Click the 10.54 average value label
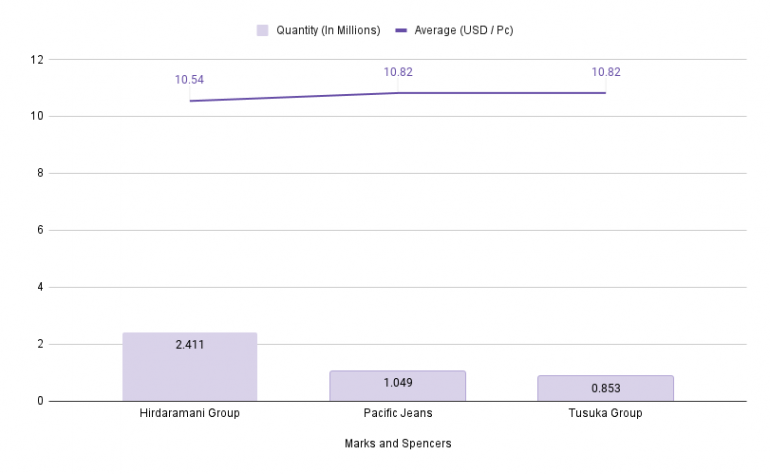Viewport: 770px width, 474px height. [x=190, y=80]
